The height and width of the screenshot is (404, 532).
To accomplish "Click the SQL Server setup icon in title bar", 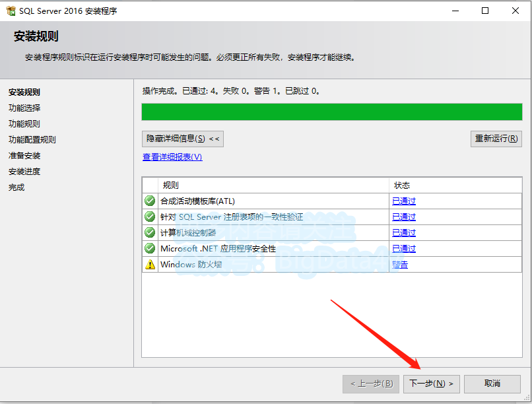I will coord(11,11).
